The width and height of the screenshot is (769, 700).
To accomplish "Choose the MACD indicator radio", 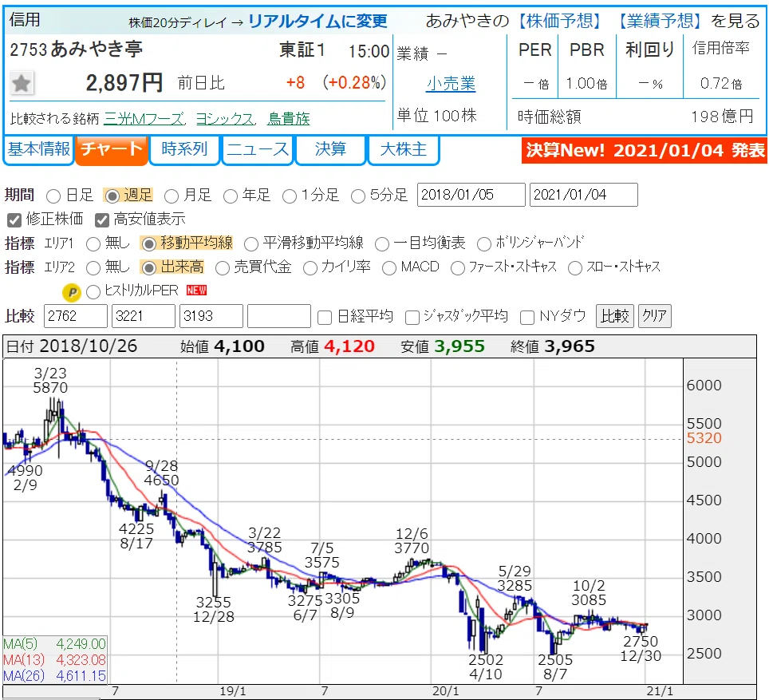I will 389,268.
